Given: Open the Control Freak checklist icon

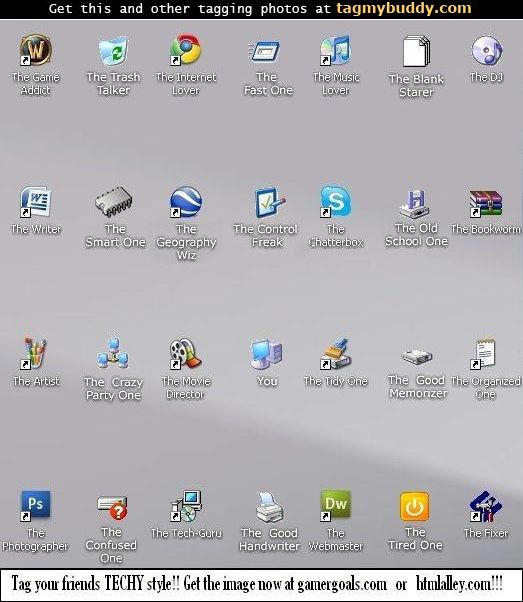Looking at the screenshot, I should tap(270, 202).
